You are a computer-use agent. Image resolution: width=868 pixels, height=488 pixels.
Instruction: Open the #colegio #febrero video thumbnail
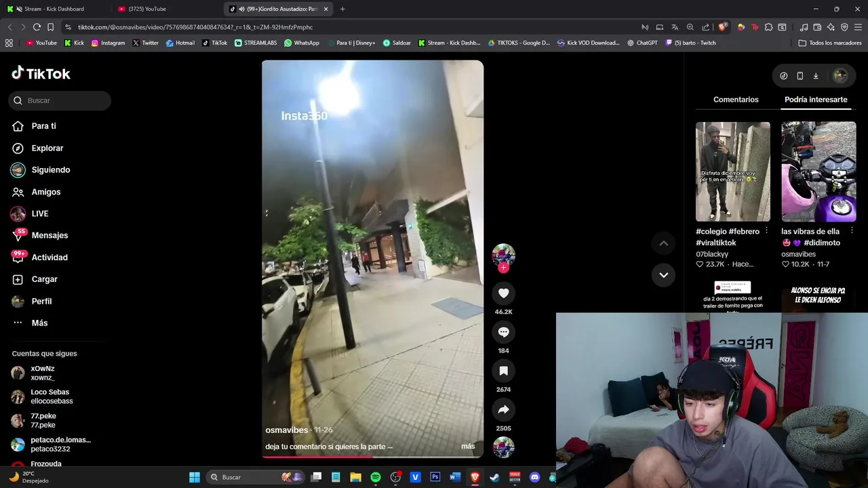click(x=732, y=171)
